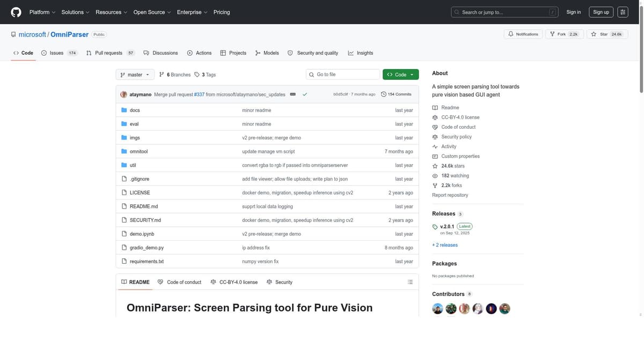Click the appearance settings icon beside Sign up

point(622,11)
